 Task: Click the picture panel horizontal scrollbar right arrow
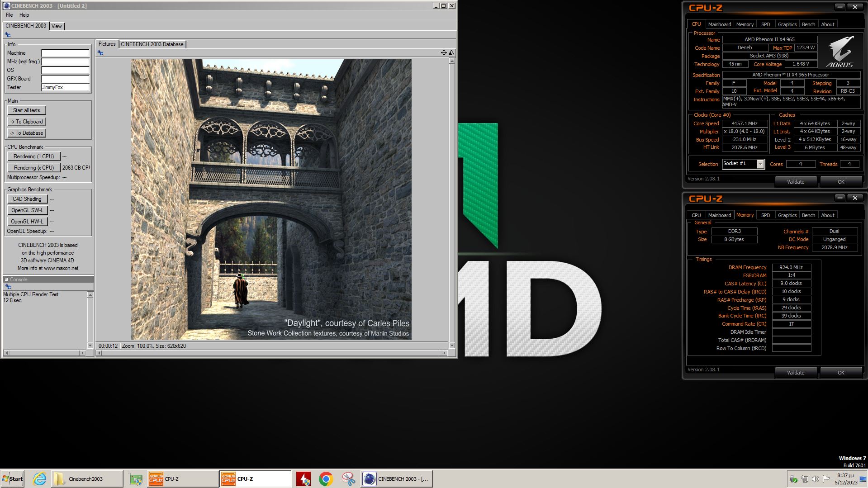pos(444,353)
